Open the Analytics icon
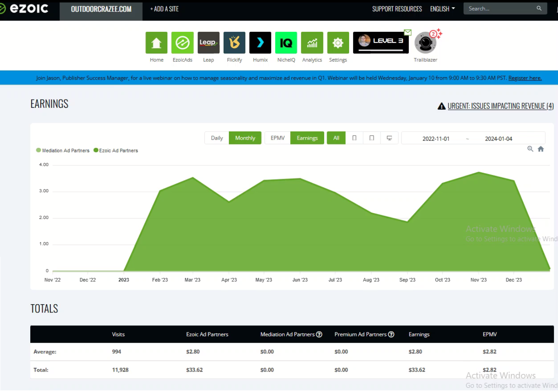Viewport: 558px width, 392px height. [x=312, y=42]
